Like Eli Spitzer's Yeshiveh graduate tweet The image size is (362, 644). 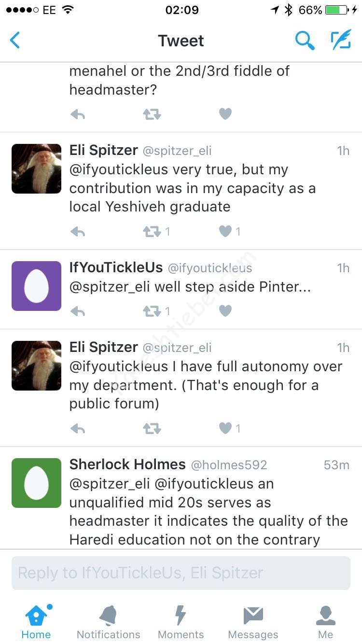coord(225,232)
